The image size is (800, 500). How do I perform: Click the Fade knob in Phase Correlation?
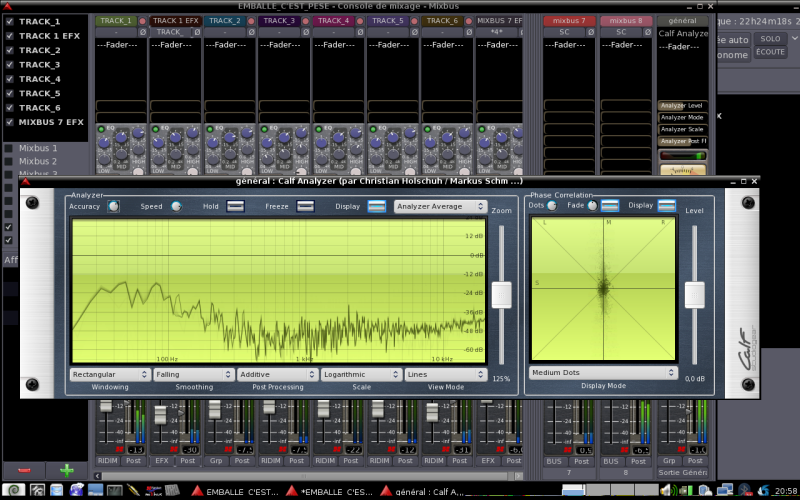[x=592, y=205]
